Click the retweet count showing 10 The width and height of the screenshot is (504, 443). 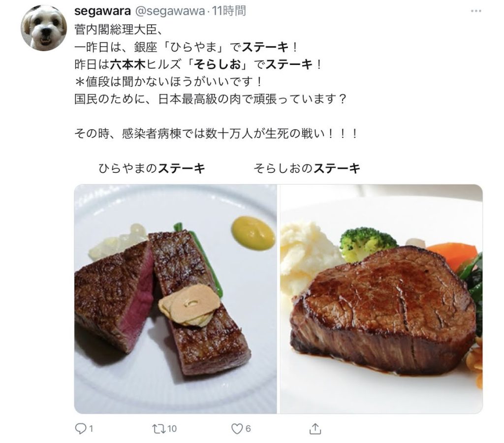(x=172, y=429)
